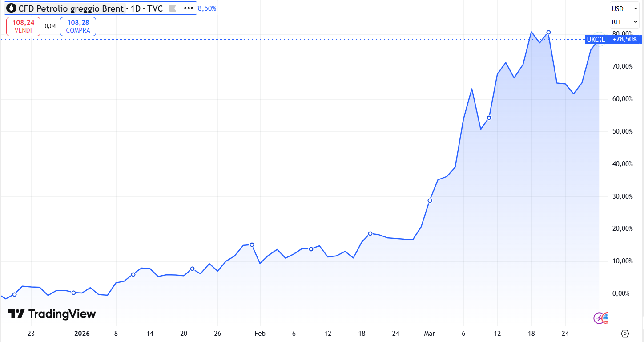Click the US flag economic event icon
This screenshot has width=644, height=342.
click(606, 318)
